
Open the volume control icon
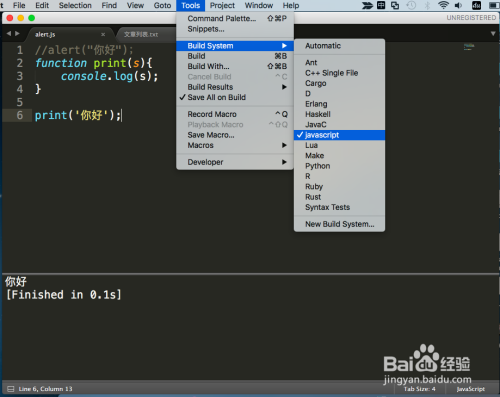point(459,5)
